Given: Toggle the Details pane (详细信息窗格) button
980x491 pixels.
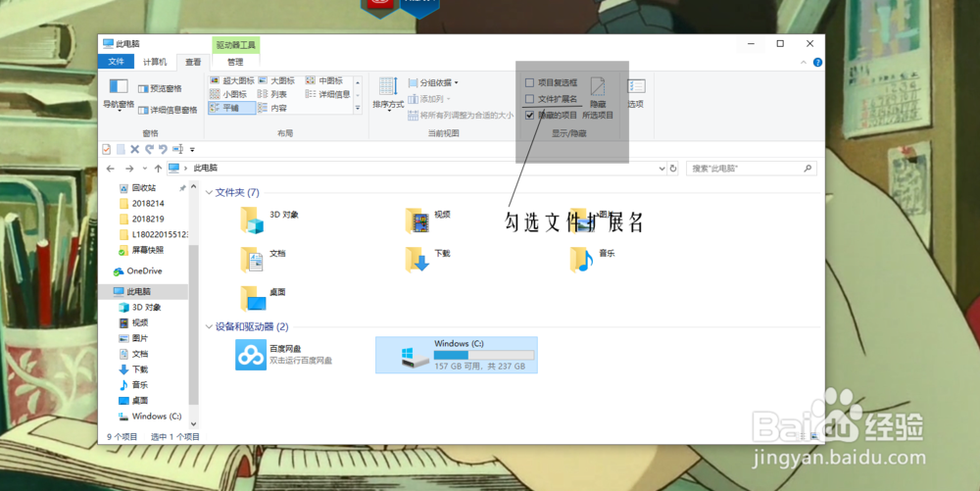Looking at the screenshot, I should click(x=168, y=110).
